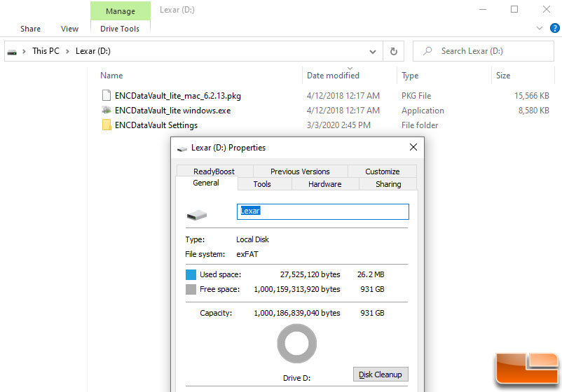Select the ENCDataVault Settings folder name
Viewport: 562px width, 392px height.
pyautogui.click(x=156, y=125)
